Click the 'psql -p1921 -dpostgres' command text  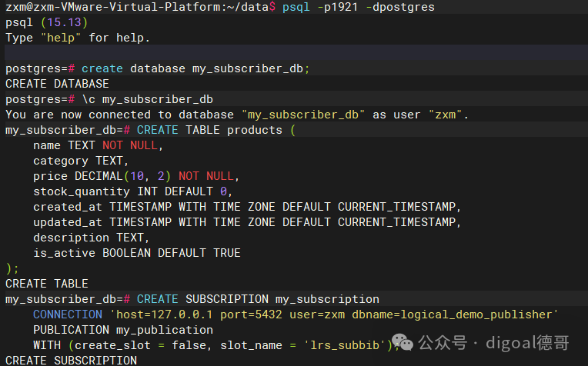[359, 7]
